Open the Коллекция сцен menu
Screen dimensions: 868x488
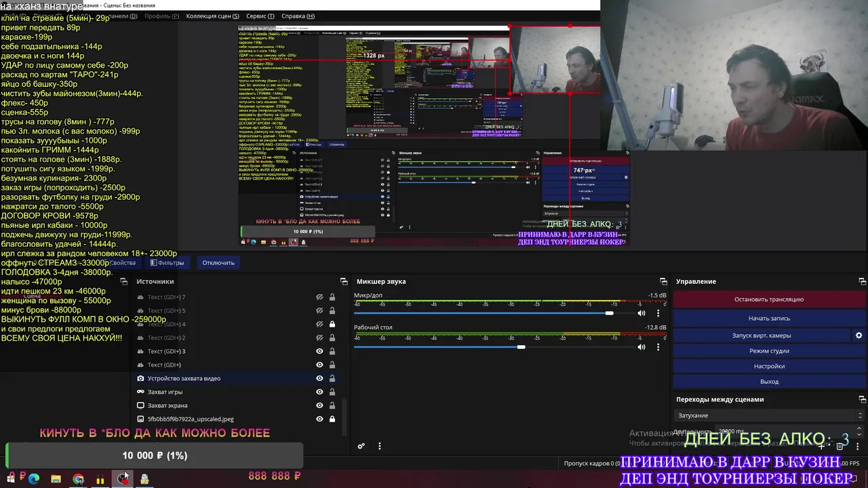click(212, 16)
